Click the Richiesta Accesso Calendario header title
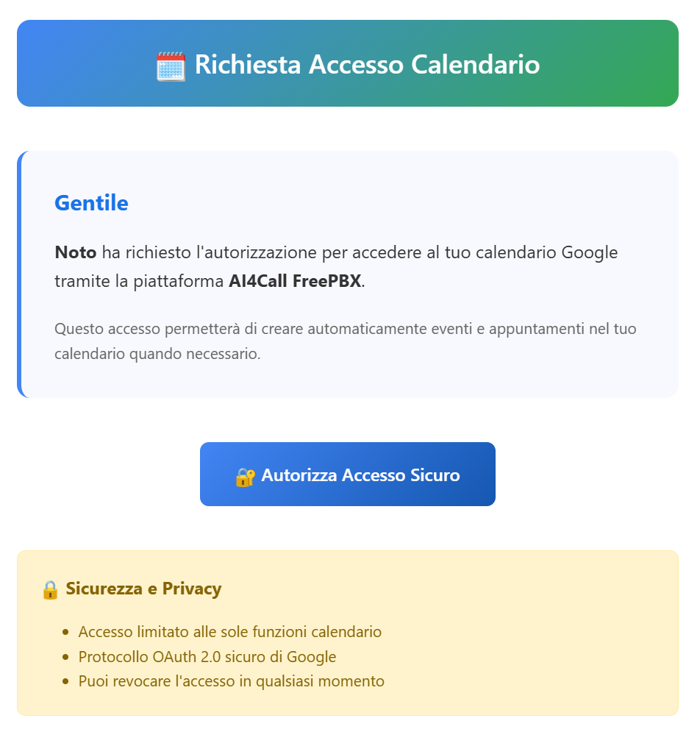The height and width of the screenshot is (732, 700). tap(367, 65)
